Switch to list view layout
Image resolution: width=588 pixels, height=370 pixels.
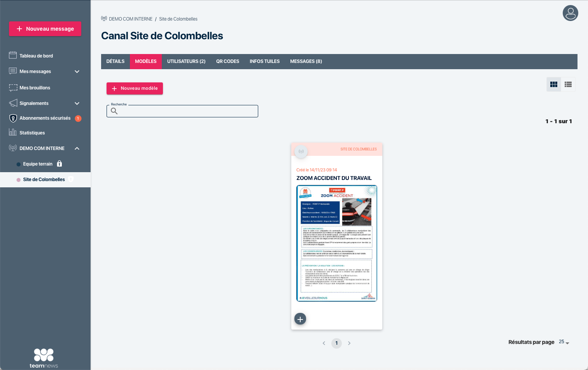[568, 84]
